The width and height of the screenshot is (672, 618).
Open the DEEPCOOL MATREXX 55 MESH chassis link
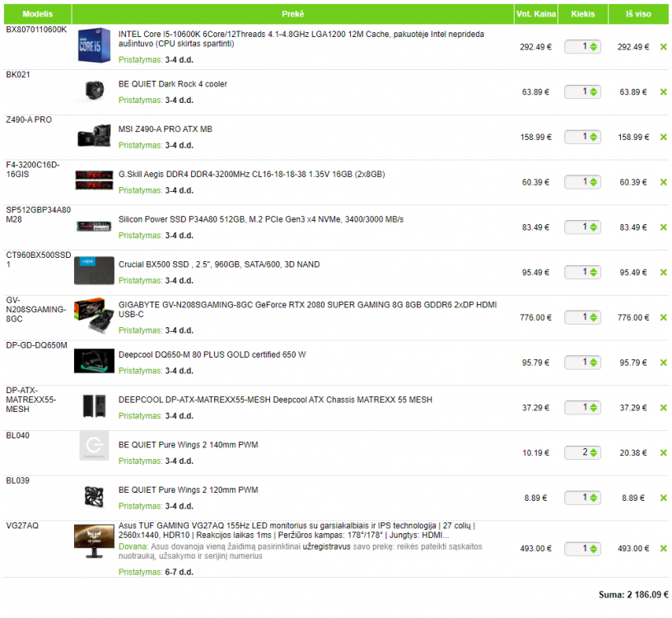[275, 400]
